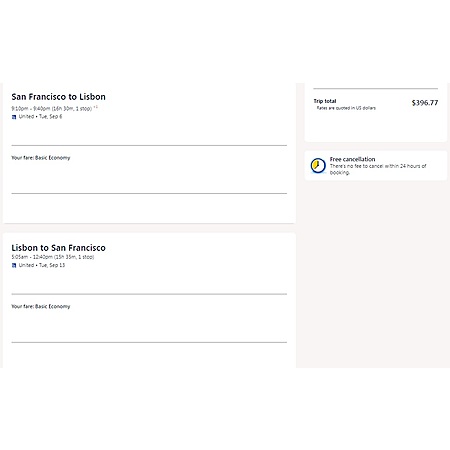Click United logo icon for Sep 6 flight

14,117
